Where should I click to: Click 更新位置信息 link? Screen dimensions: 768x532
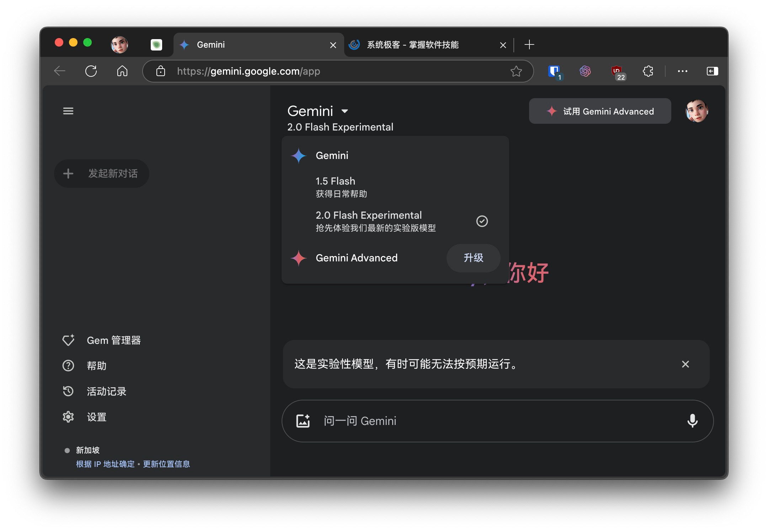pyautogui.click(x=166, y=464)
